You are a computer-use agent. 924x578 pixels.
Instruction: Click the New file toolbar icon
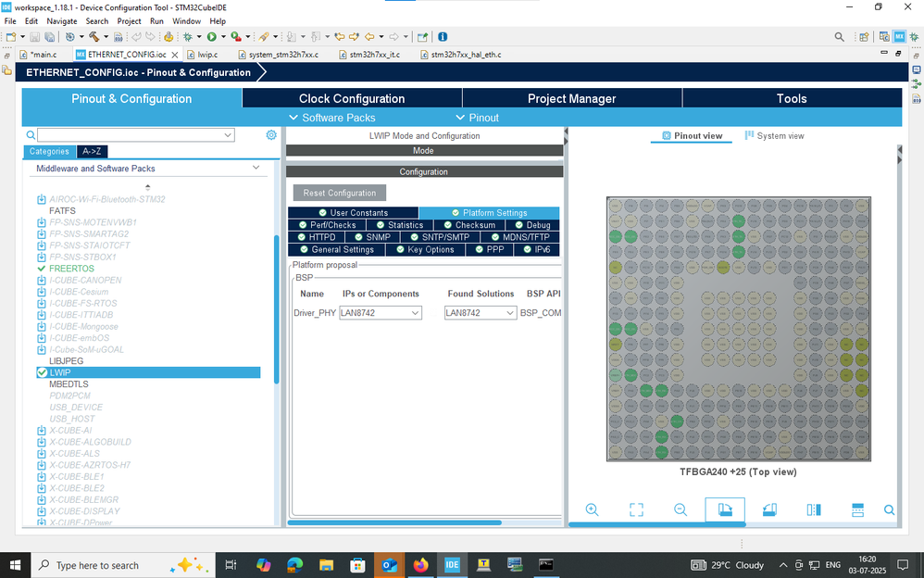(x=11, y=36)
